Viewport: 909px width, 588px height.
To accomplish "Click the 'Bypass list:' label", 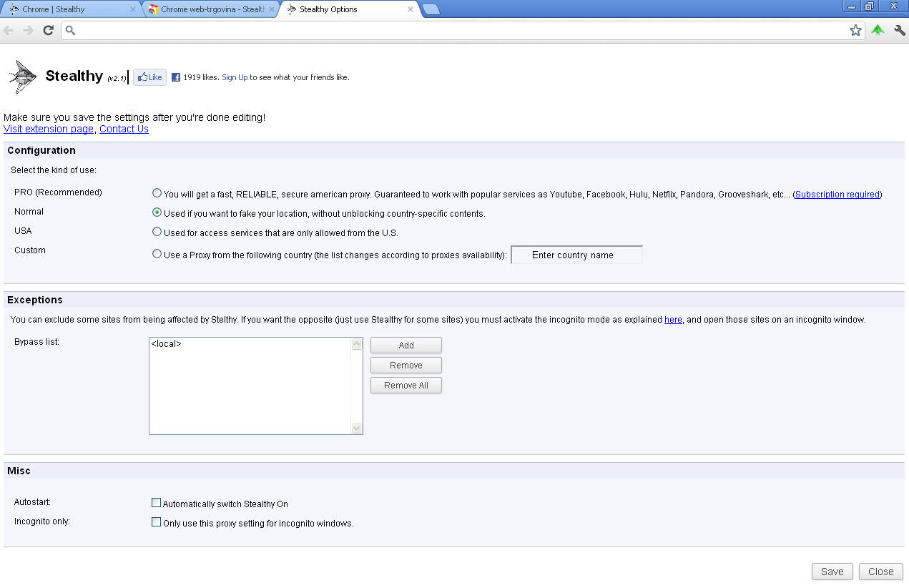I will 36,342.
